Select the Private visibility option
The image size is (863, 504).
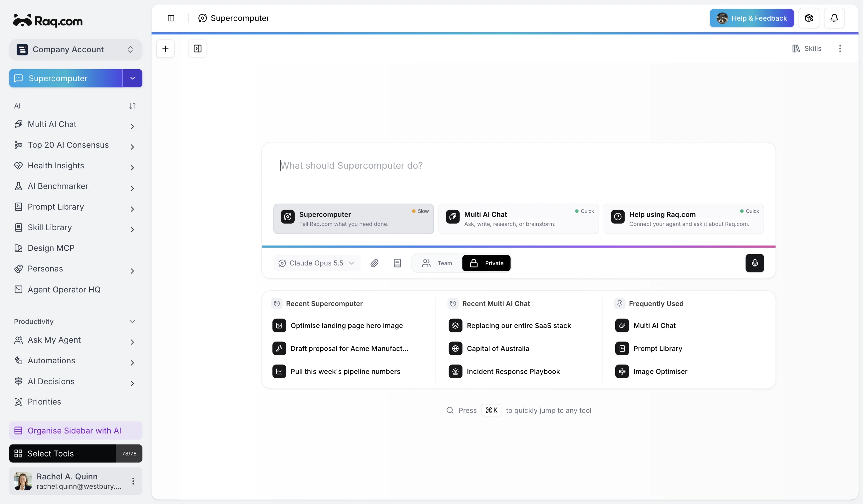click(x=486, y=263)
